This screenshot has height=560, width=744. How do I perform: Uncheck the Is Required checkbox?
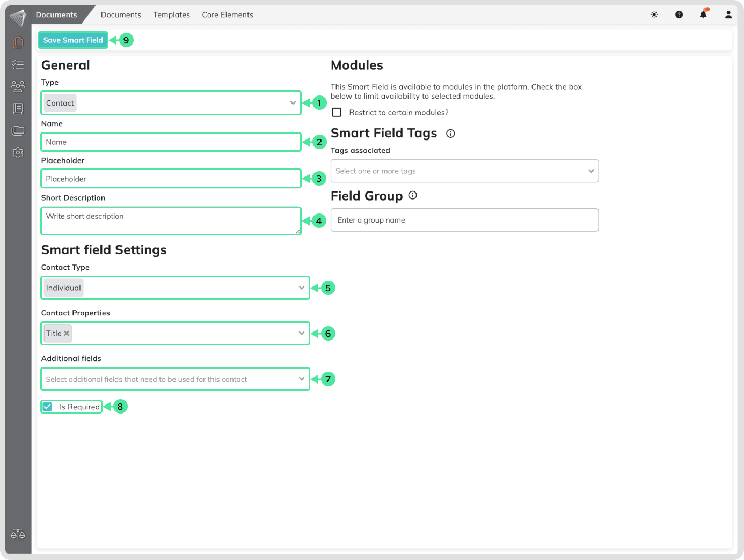[x=48, y=407]
